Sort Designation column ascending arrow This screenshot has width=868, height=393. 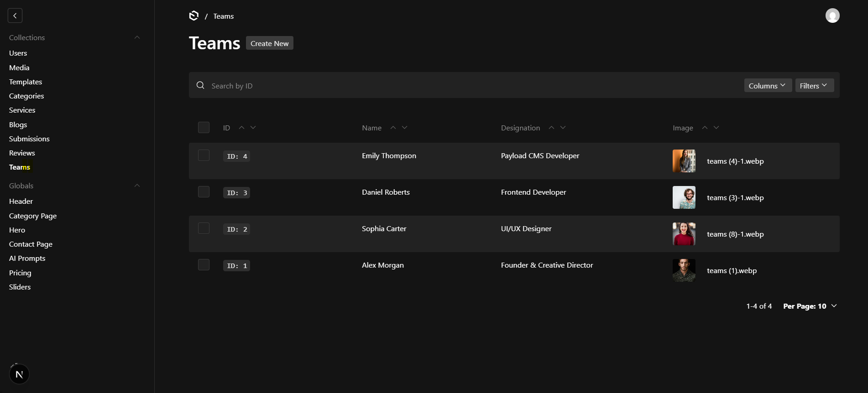551,128
